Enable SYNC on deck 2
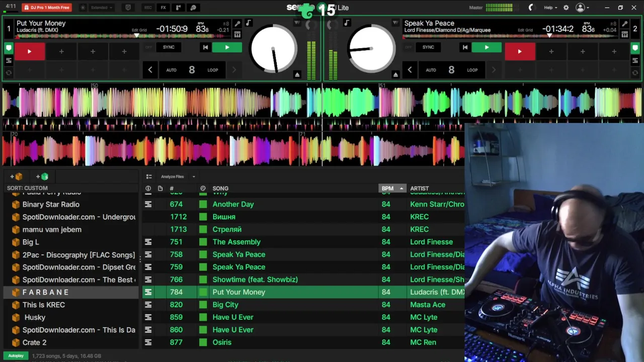644x362 pixels. point(428,47)
